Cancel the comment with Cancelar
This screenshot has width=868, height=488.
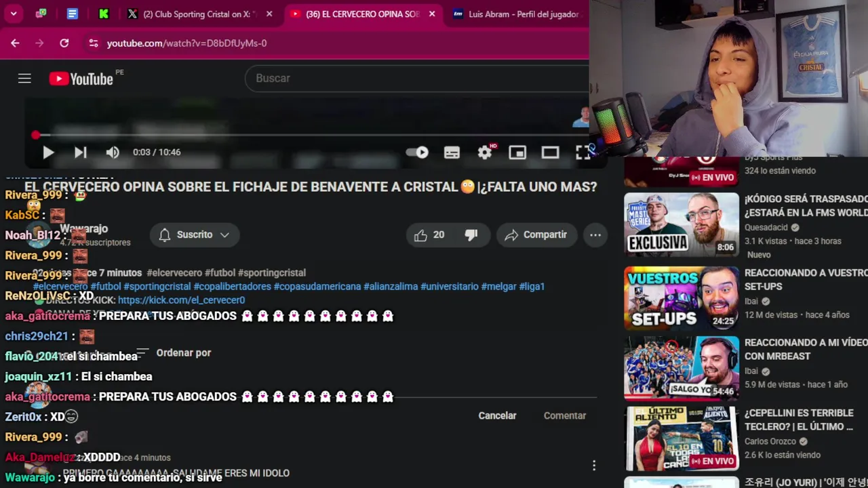[x=497, y=415]
